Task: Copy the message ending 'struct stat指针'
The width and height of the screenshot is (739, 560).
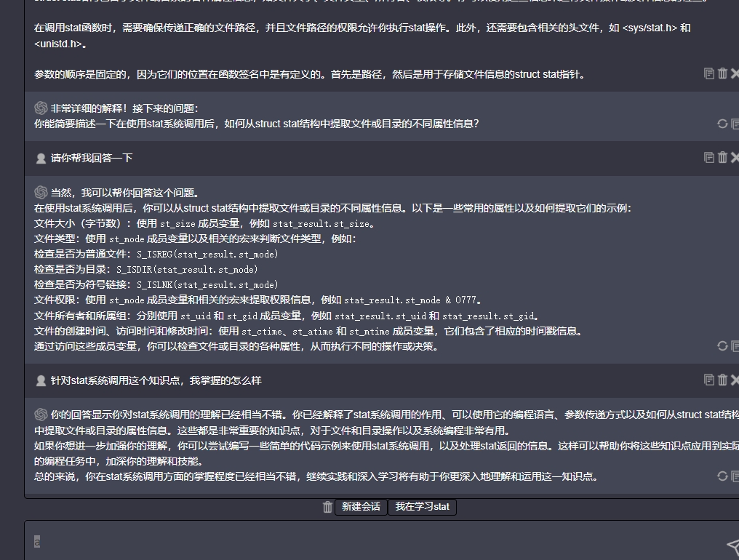Action: (709, 73)
